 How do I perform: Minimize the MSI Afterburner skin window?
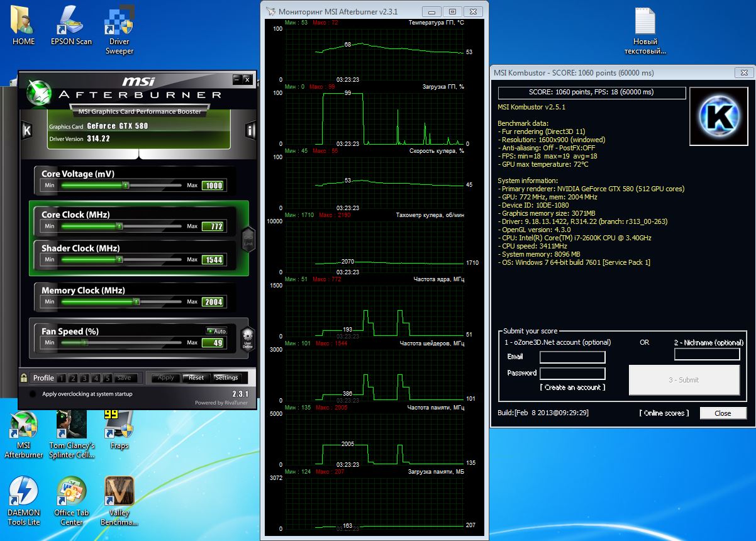236,79
